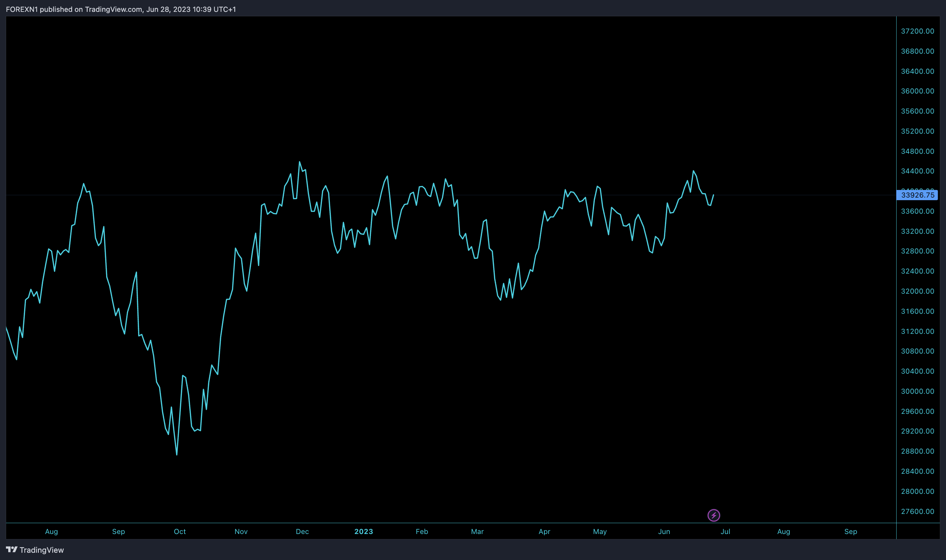Click the Dec label on time axis

pos(302,532)
